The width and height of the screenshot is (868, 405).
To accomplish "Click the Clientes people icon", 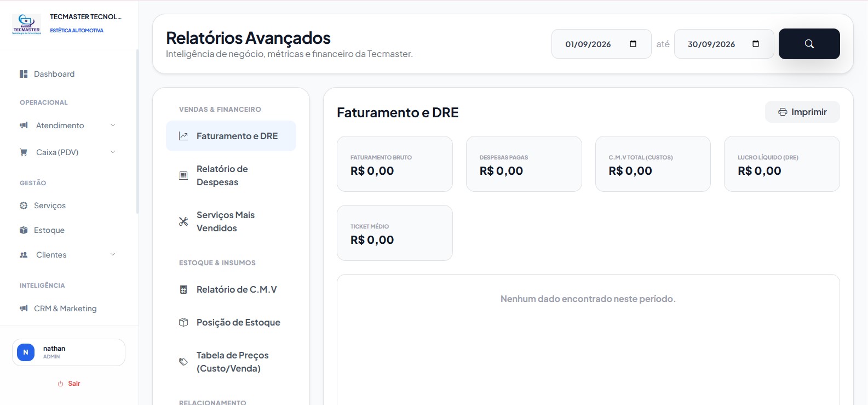I will click(x=24, y=255).
